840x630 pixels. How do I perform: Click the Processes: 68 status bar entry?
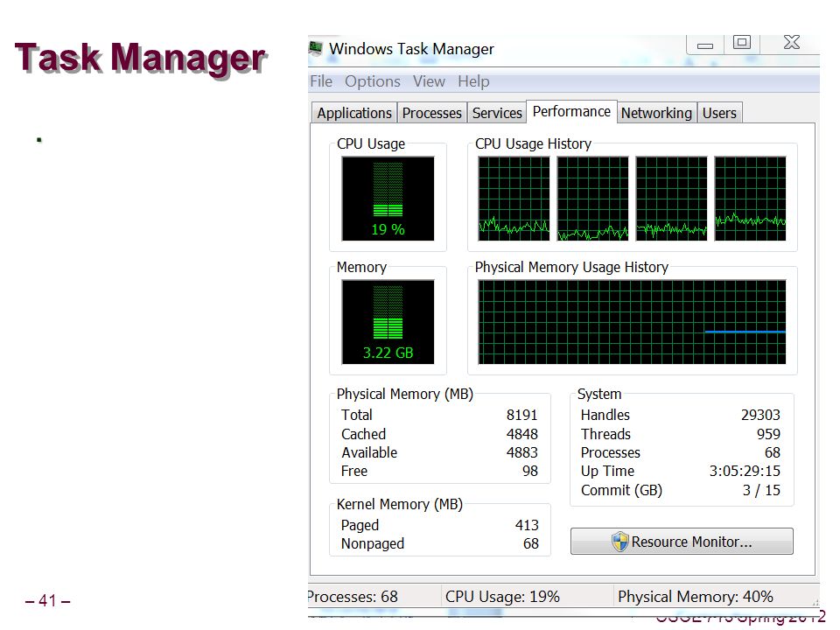click(353, 597)
